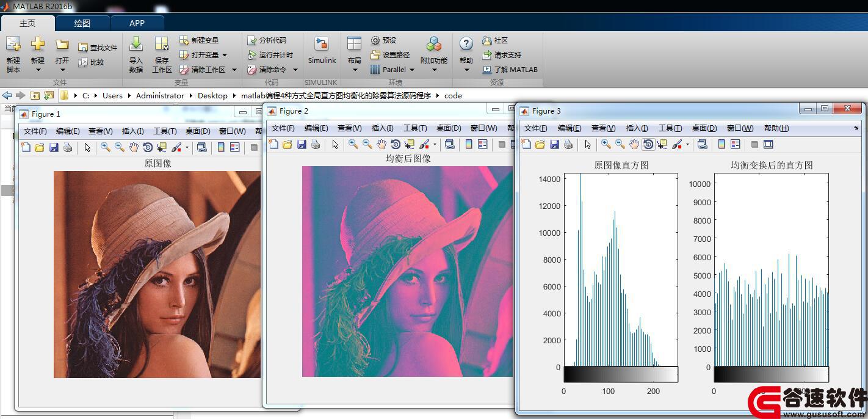Click 导入数据 (Import Data) icon
The width and height of the screenshot is (868, 419).
pyautogui.click(x=136, y=44)
